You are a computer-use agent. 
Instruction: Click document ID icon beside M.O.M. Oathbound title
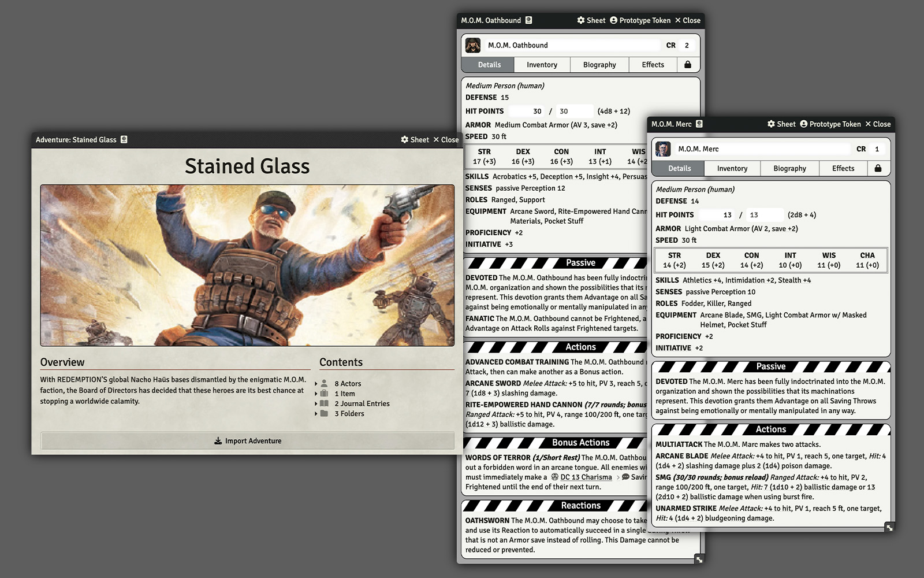[x=528, y=20]
